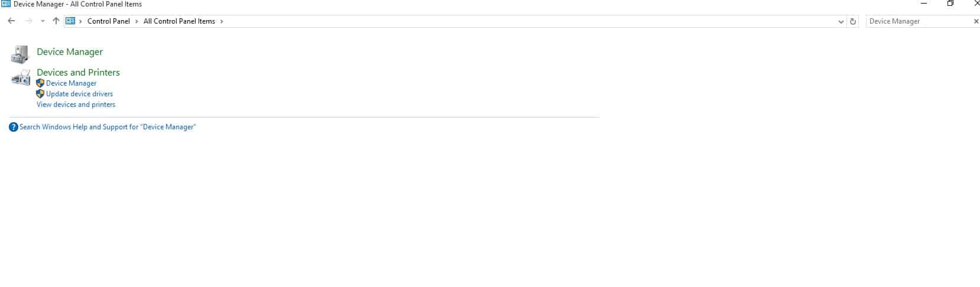Select Control Panel in the breadcrumb path
The width and height of the screenshot is (980, 287).
[x=109, y=21]
